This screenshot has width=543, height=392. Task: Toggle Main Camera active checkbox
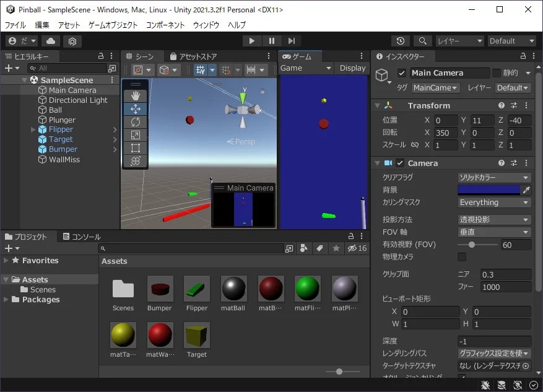tap(401, 73)
